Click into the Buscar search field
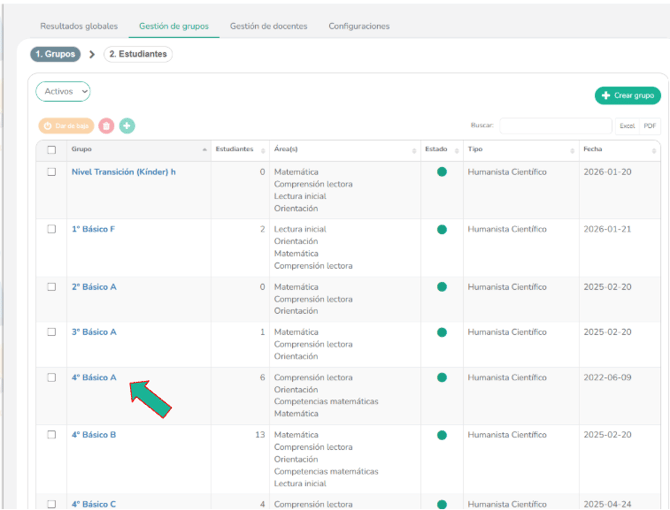670x510 pixels. click(555, 126)
